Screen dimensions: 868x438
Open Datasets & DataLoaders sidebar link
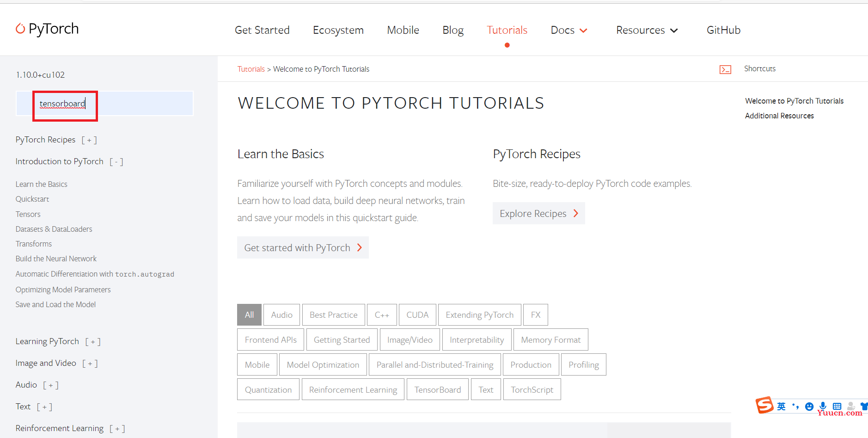(x=54, y=229)
